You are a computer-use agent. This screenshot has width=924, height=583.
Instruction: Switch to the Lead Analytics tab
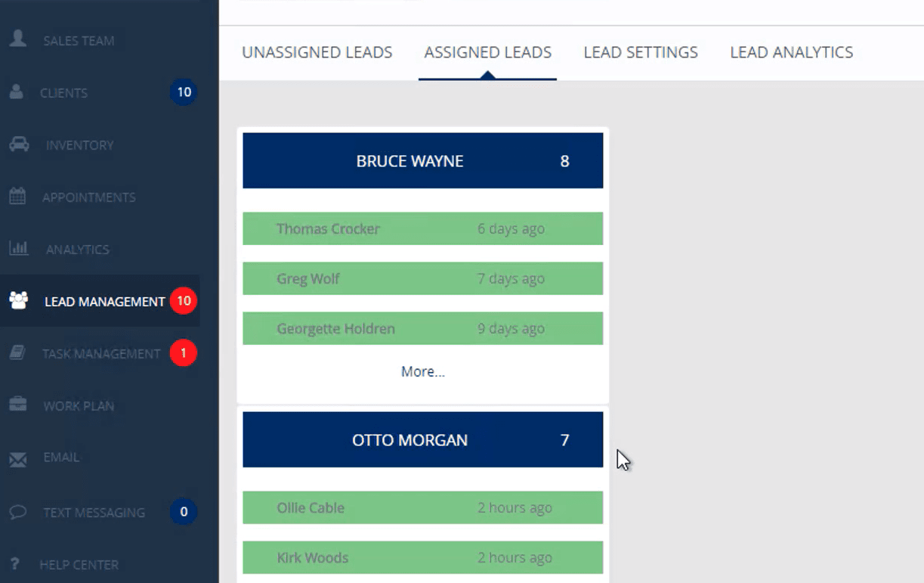click(x=791, y=52)
